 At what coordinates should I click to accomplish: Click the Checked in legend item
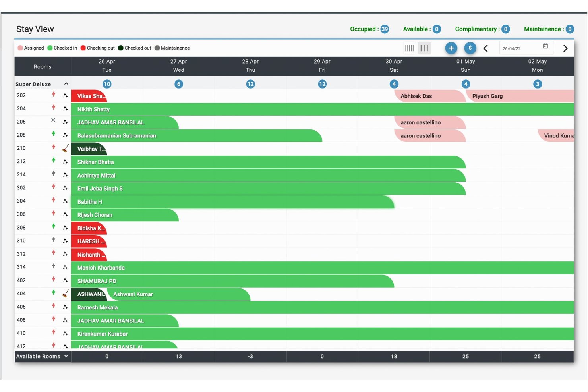pos(62,48)
